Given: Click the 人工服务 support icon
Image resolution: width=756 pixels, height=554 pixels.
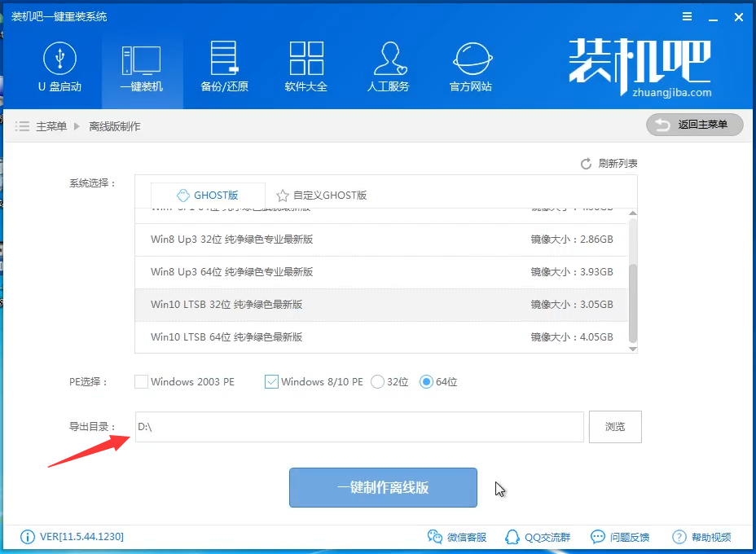Looking at the screenshot, I should tap(388, 59).
